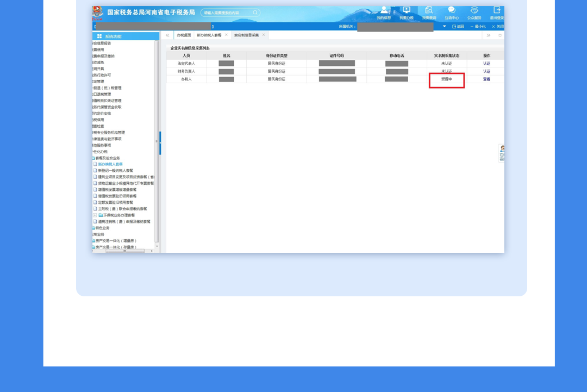Expand the 环保税业务办理套餐 folder

tap(95, 215)
